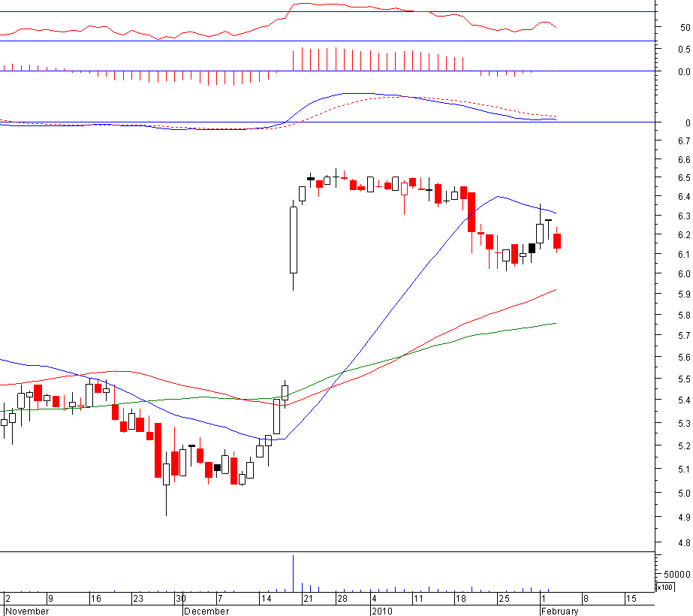Select the December month label
693x616 pixels.
pyautogui.click(x=206, y=611)
